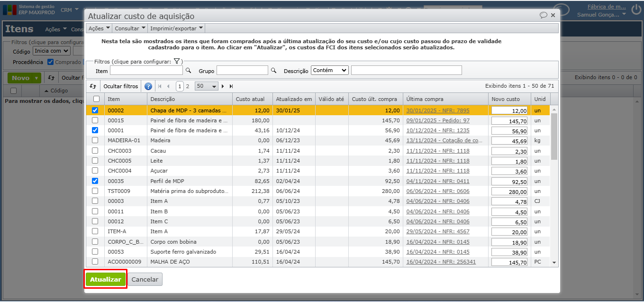Open the comment bubble icon in dialog header

click(543, 15)
